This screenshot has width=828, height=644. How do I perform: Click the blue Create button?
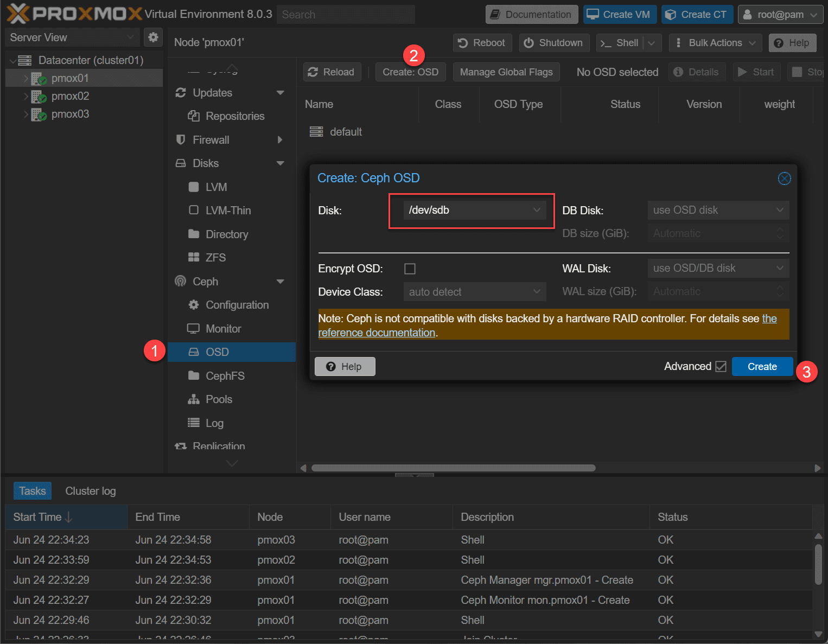click(x=762, y=367)
